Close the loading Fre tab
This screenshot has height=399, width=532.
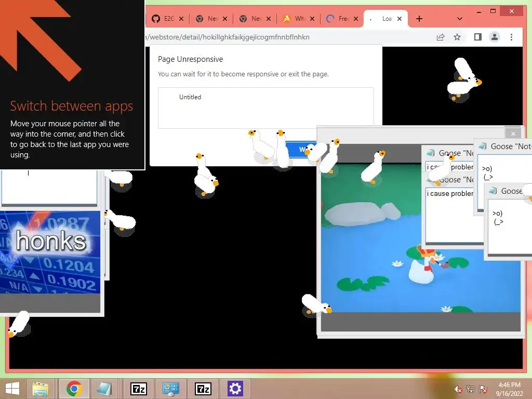pos(355,19)
